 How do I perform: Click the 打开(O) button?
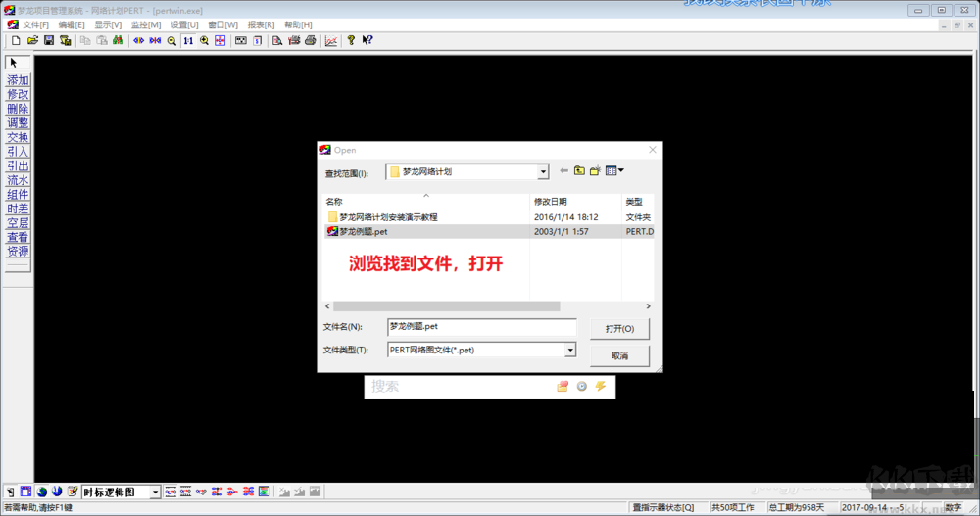tap(619, 329)
